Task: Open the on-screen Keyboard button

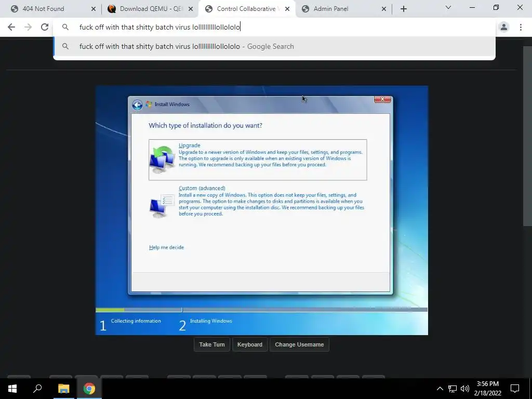Action: 250,344
